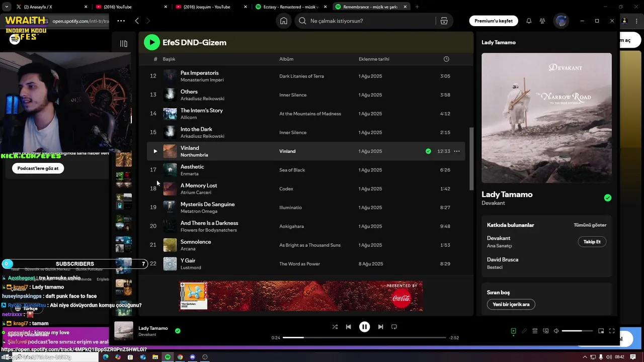Toggle the Now Playing view

pyautogui.click(x=513, y=331)
